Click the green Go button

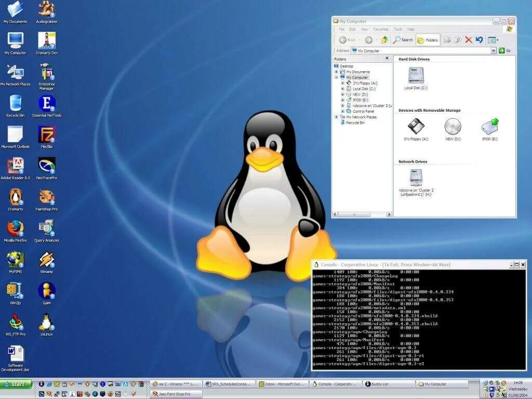pos(505,50)
